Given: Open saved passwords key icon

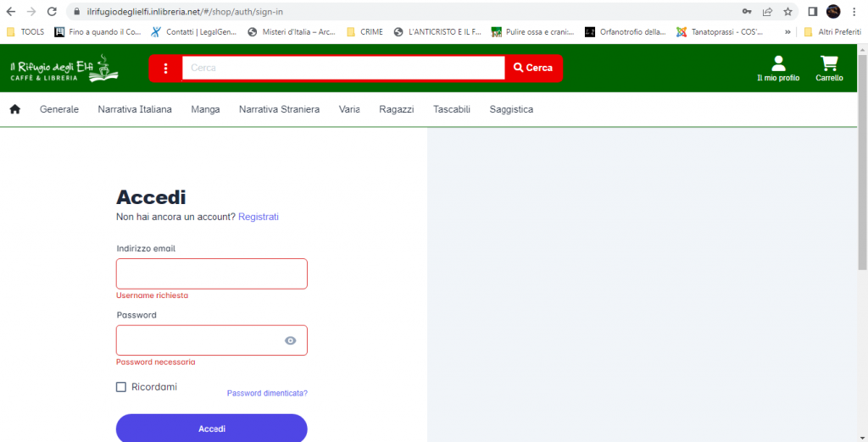Looking at the screenshot, I should click(x=747, y=12).
